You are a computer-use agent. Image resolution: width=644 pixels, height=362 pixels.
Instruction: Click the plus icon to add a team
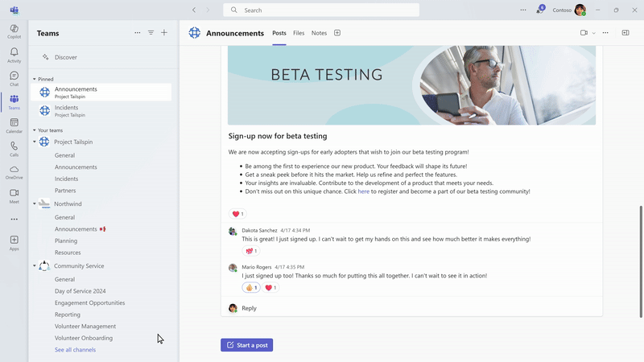pyautogui.click(x=164, y=33)
